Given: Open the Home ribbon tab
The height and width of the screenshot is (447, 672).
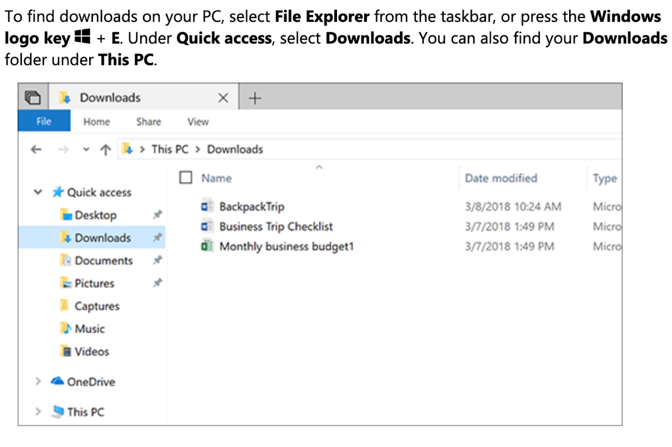Looking at the screenshot, I should [96, 122].
